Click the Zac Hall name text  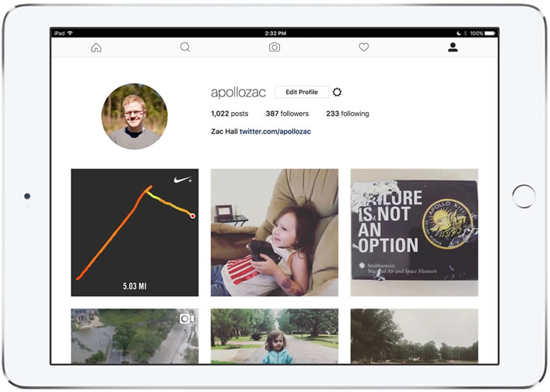pos(224,131)
